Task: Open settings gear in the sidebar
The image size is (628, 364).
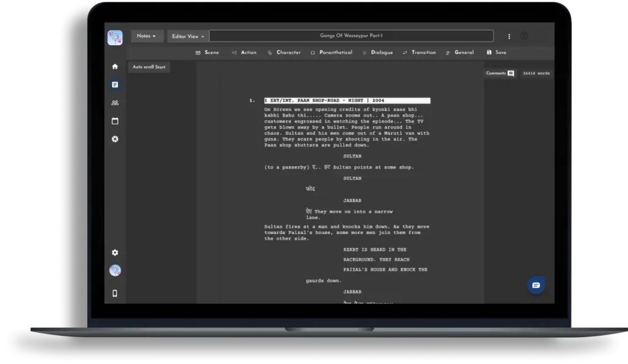Action: (x=115, y=252)
